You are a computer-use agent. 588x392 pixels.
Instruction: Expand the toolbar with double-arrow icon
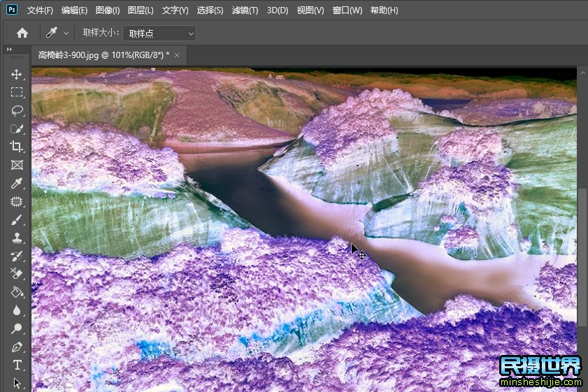(x=9, y=49)
